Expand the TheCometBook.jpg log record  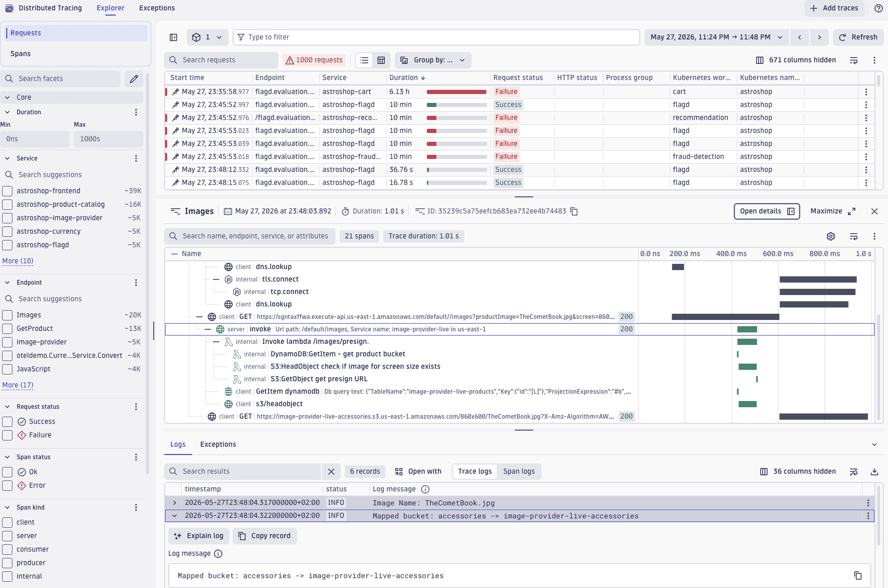[x=174, y=503]
